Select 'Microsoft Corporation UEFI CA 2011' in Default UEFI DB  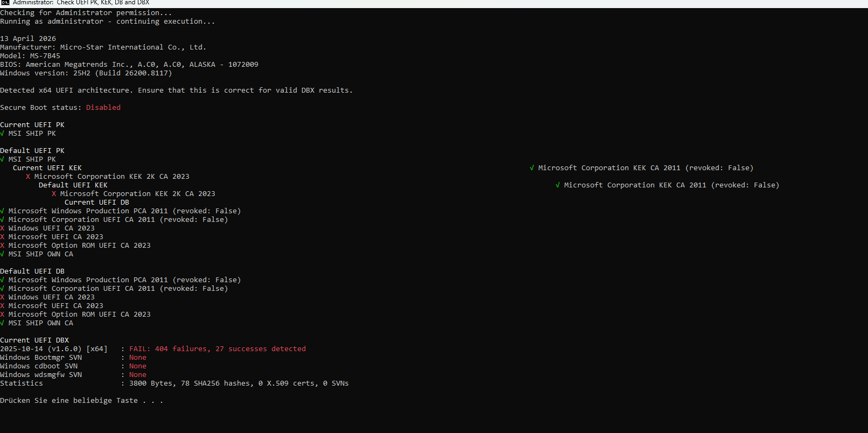point(118,289)
